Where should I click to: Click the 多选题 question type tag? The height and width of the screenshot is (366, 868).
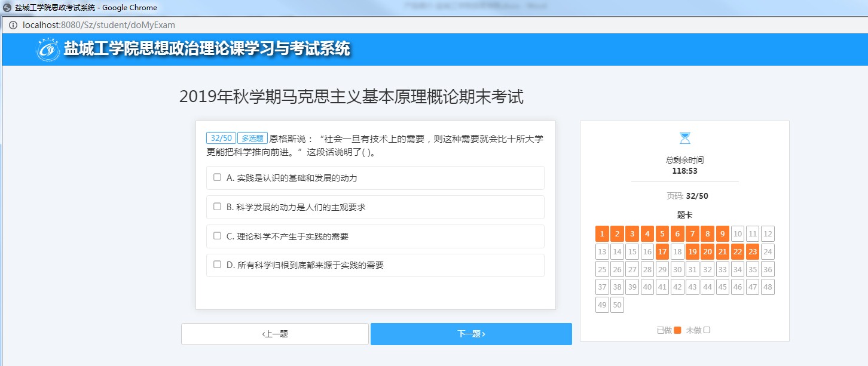click(252, 138)
